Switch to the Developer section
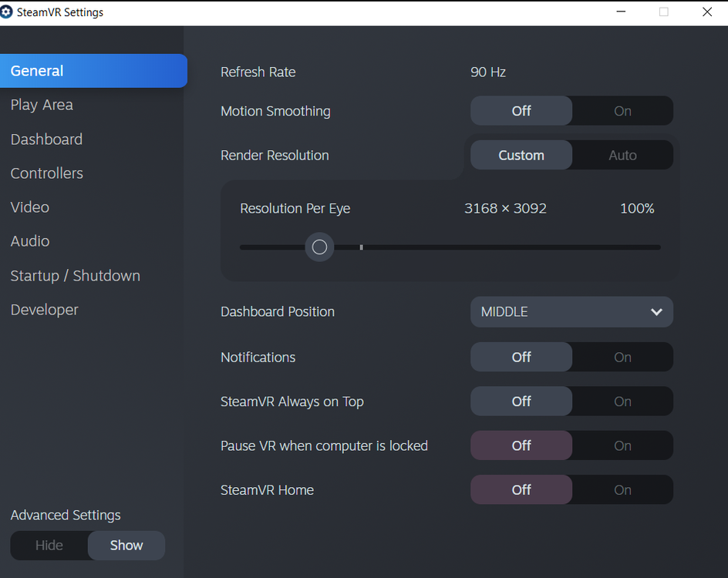This screenshot has width=728, height=578. [44, 309]
